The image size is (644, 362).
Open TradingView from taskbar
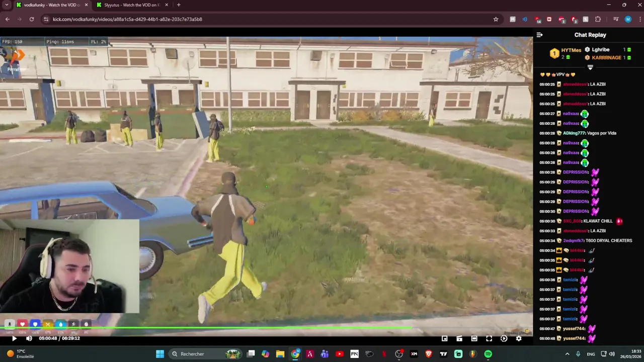click(443, 354)
